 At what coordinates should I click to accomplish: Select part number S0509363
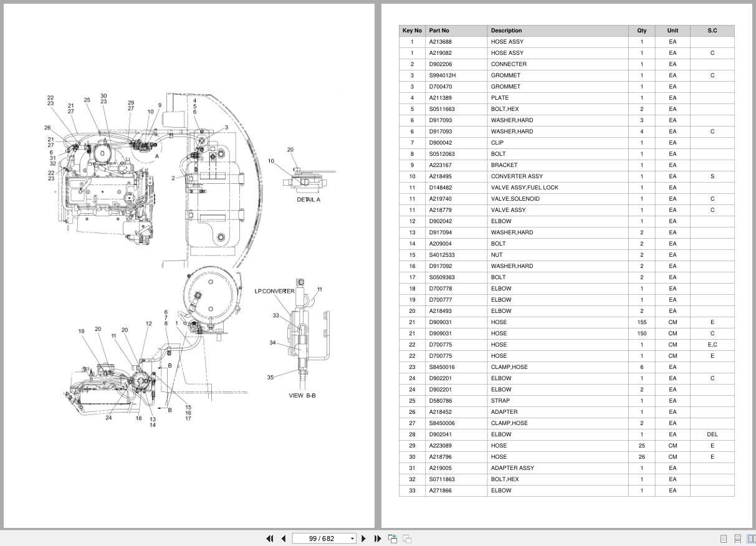click(x=442, y=277)
